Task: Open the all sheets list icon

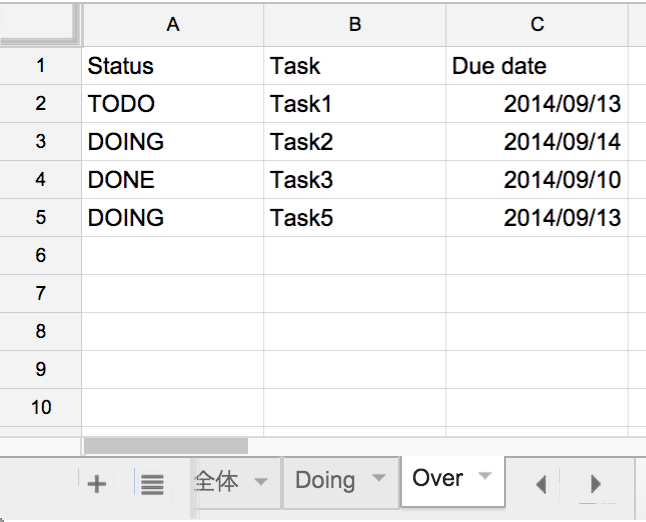Action: [x=152, y=485]
